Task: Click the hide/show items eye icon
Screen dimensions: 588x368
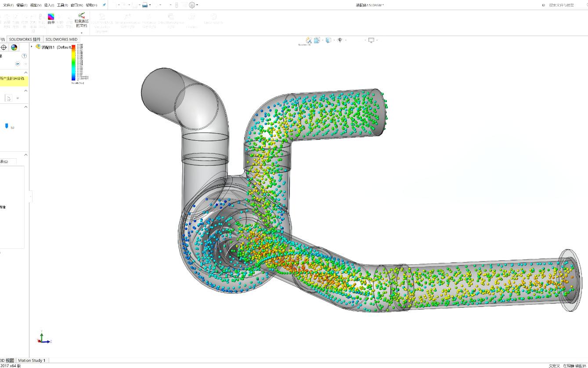Action: click(x=340, y=40)
